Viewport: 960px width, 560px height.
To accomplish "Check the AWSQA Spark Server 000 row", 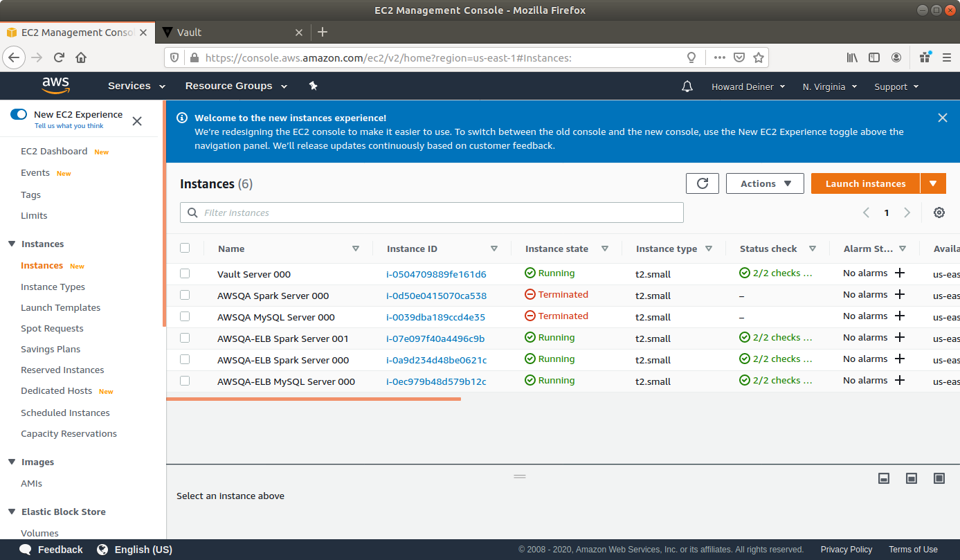I will click(185, 295).
